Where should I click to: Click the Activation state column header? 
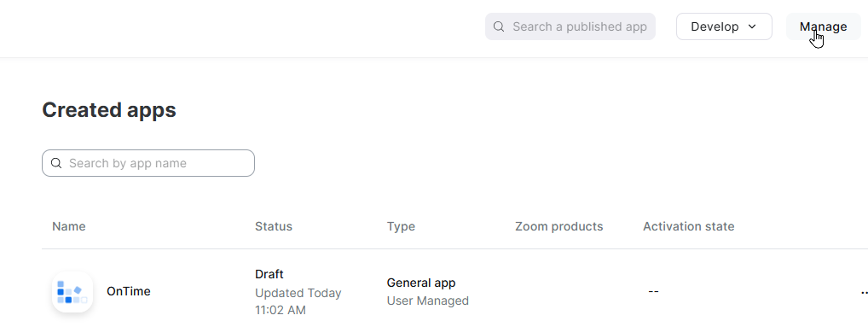(x=689, y=226)
